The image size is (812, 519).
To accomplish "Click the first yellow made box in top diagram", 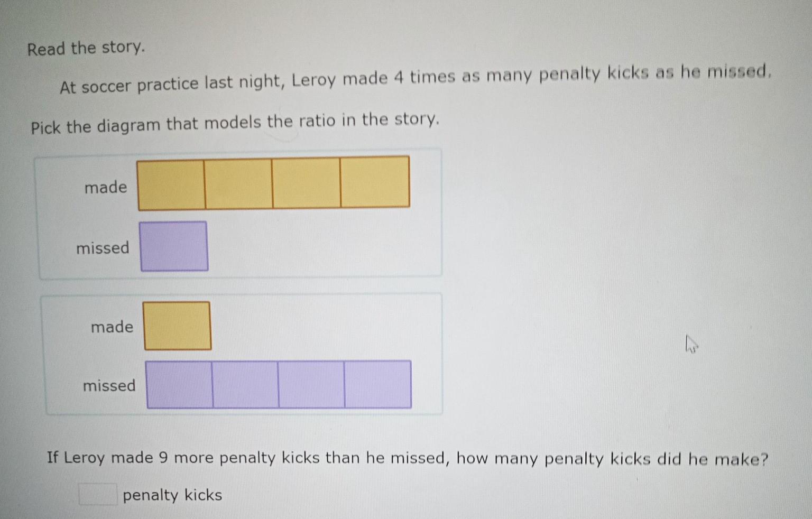I will 171,184.
